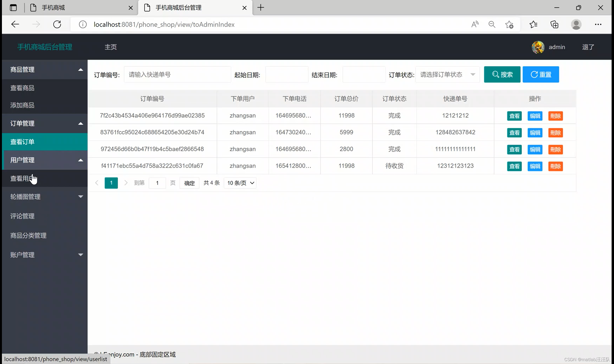The image size is (614, 364).
Task: Click the zoom out magnifier icon
Action: click(492, 24)
